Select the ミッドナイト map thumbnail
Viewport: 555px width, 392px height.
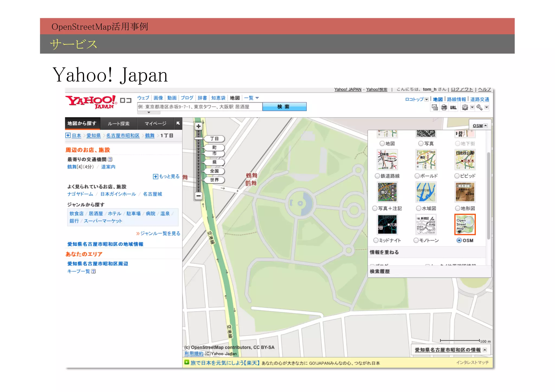pyautogui.click(x=387, y=224)
